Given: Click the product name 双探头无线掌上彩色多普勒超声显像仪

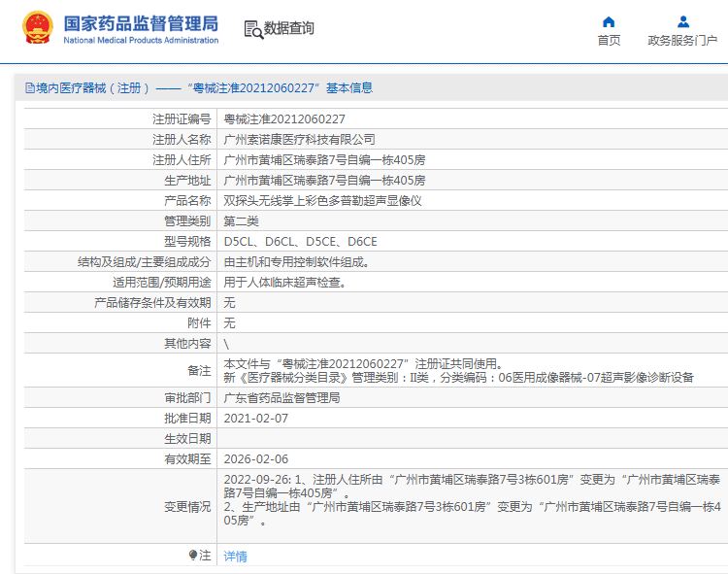Looking at the screenshot, I should coord(322,201).
